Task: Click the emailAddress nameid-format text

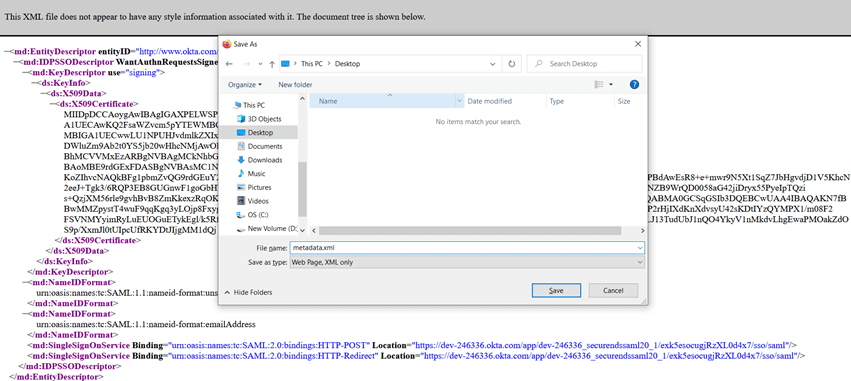Action: 145,325
